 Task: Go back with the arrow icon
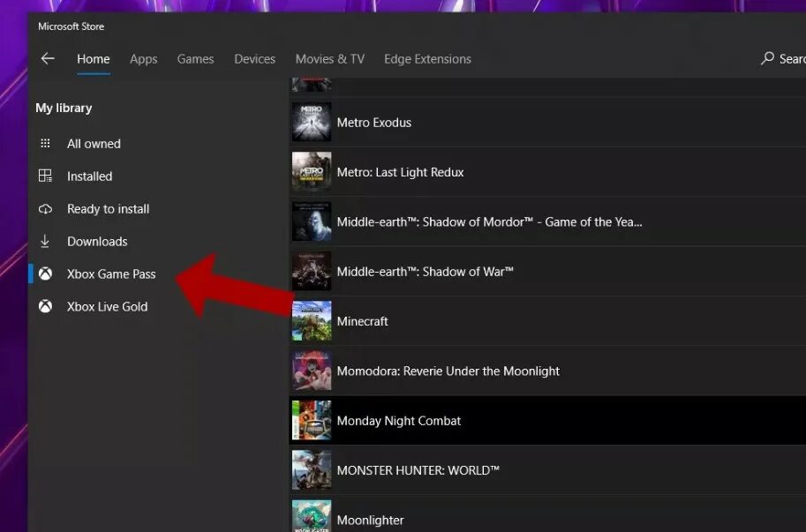click(x=48, y=58)
